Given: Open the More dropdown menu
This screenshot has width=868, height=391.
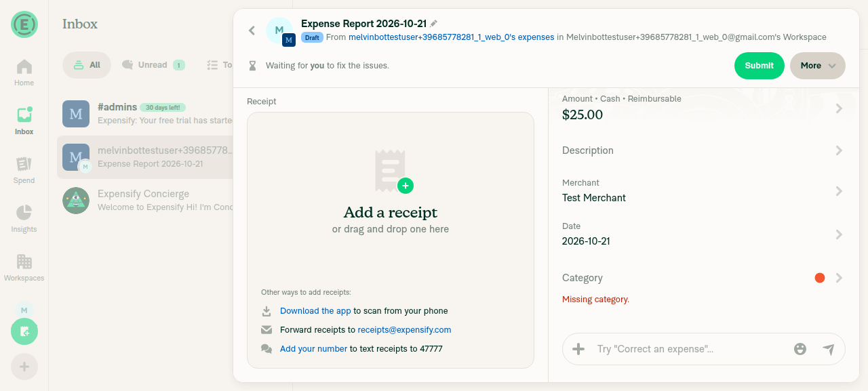Looking at the screenshot, I should (x=818, y=66).
